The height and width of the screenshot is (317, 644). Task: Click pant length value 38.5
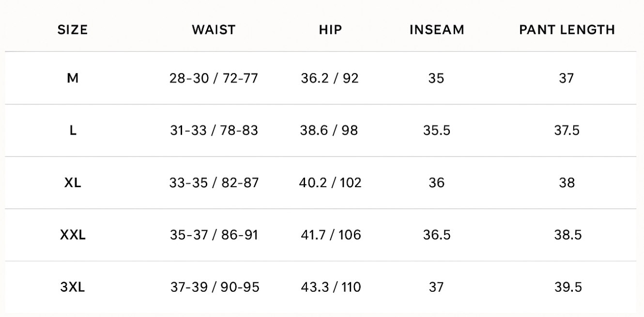point(567,235)
